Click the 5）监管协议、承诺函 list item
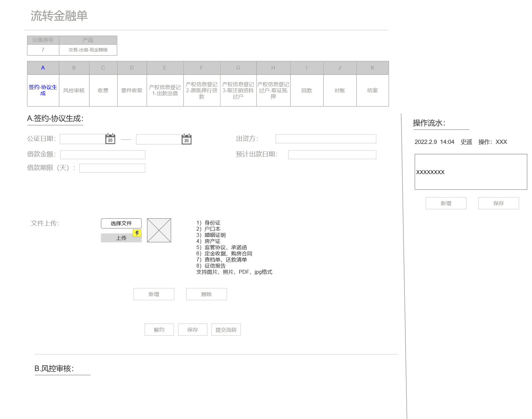This screenshot has width=532, height=419. 221,248
